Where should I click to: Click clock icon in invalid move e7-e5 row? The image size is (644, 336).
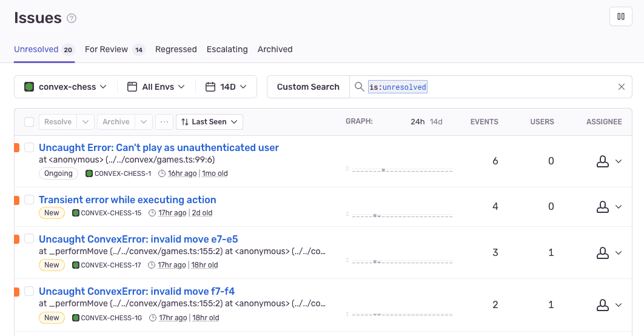click(152, 265)
